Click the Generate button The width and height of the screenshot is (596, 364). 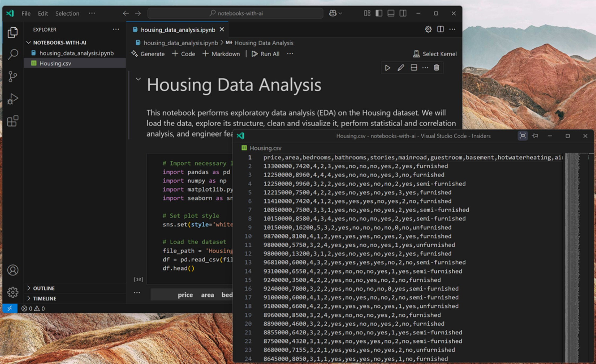[148, 54]
